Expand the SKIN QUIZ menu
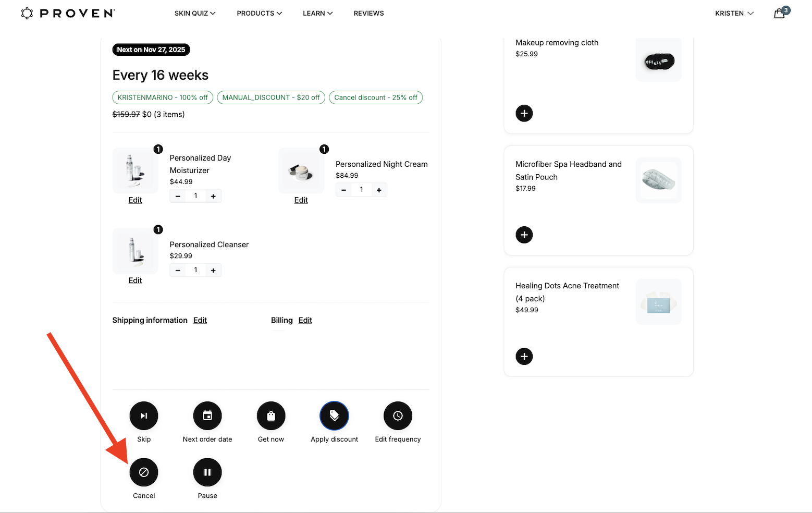 (x=195, y=13)
